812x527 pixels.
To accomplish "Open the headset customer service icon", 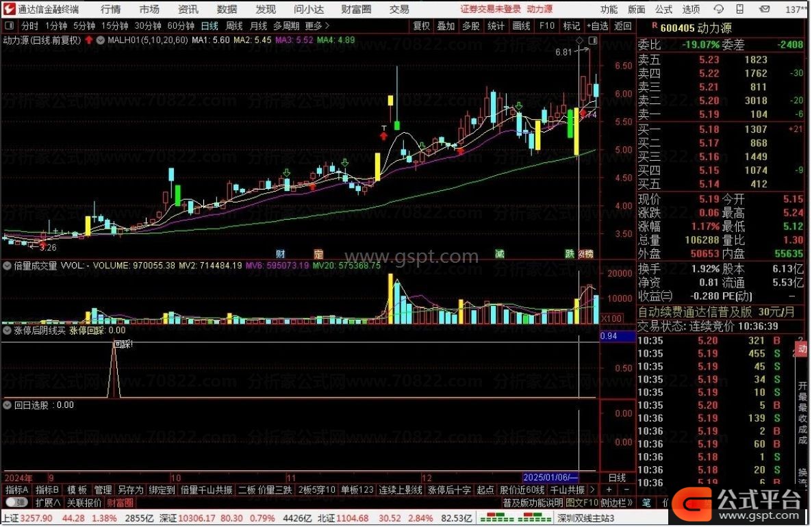I will pyautogui.click(x=718, y=9).
